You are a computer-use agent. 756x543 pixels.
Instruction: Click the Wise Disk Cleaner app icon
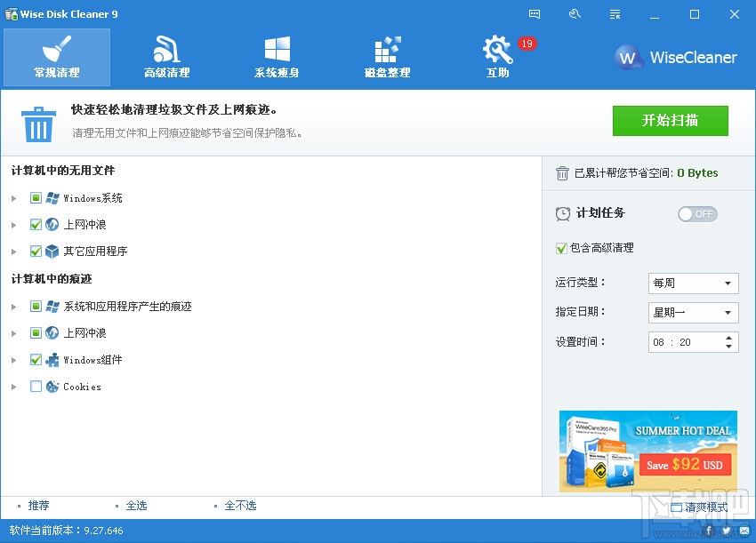tap(12, 14)
